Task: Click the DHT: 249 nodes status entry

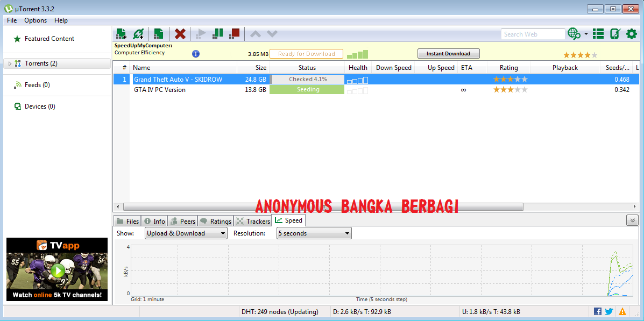Action: [x=280, y=311]
